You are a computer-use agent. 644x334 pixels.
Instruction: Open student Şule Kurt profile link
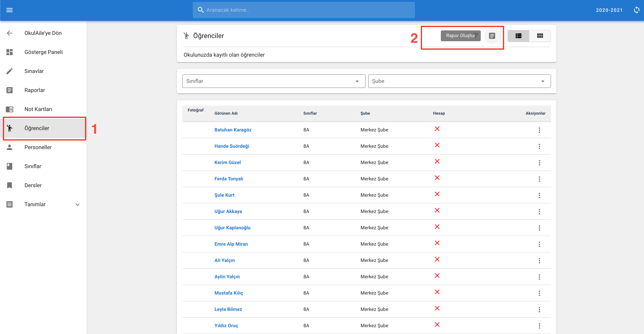pyautogui.click(x=224, y=195)
